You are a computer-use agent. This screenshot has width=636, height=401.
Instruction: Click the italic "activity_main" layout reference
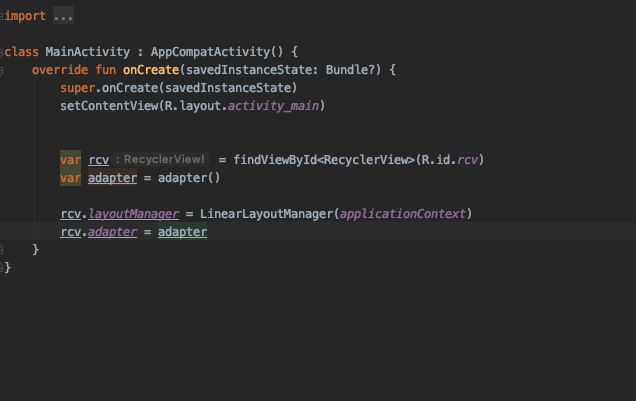tap(273, 106)
